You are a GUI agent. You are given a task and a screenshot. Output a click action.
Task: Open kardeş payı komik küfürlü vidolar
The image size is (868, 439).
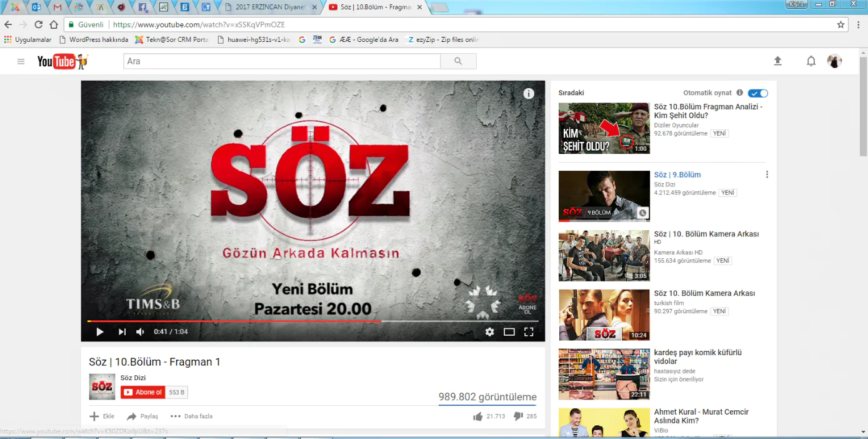[698, 357]
